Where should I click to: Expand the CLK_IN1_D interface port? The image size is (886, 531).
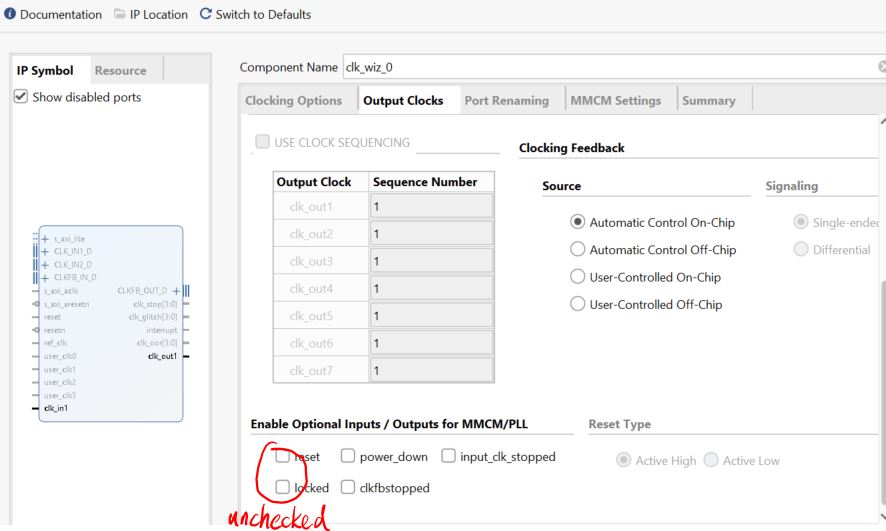click(46, 251)
